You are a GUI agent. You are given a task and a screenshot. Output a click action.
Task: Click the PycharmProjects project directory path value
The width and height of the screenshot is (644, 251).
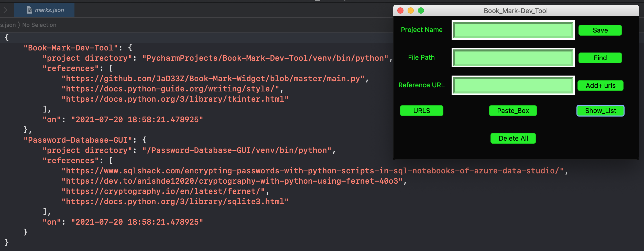tap(265, 58)
